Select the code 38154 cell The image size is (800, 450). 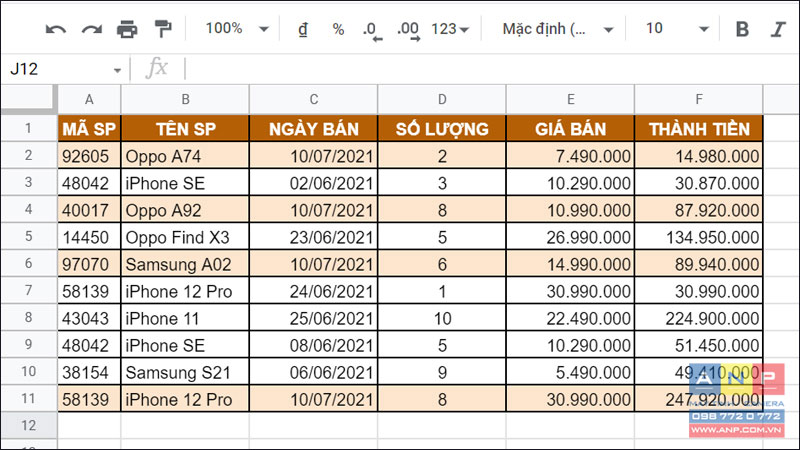pyautogui.click(x=89, y=372)
